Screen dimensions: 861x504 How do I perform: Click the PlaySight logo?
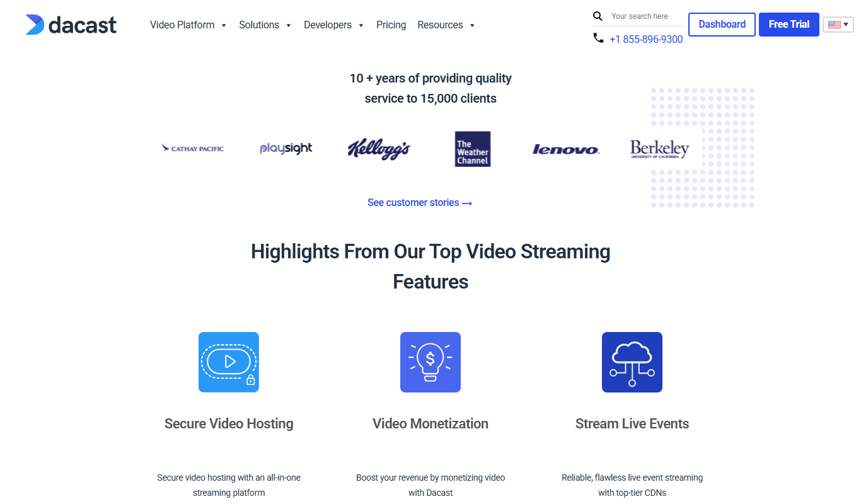[286, 149]
